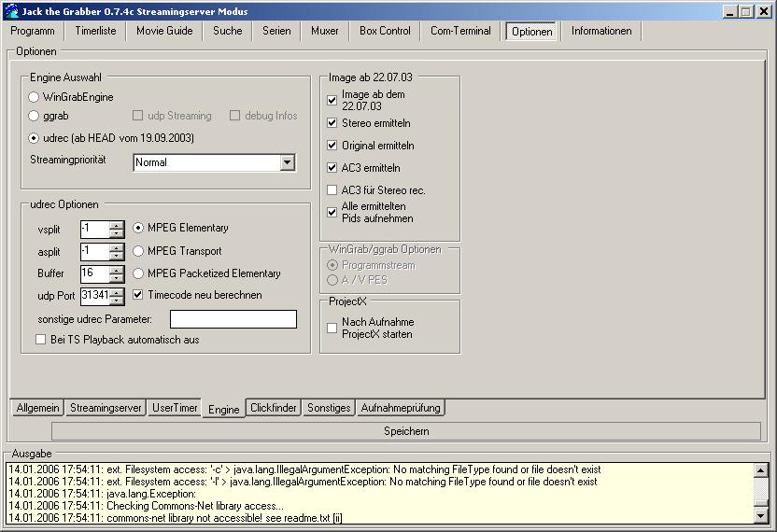Switch to the Timerliste tab
This screenshot has width=777, height=532.
click(95, 31)
